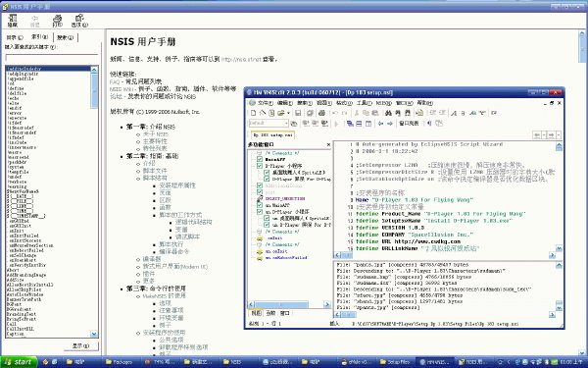Screen dimensions: 588x368
Task: Switch to the 搜索 tab in NSIS help
Action: point(66,37)
